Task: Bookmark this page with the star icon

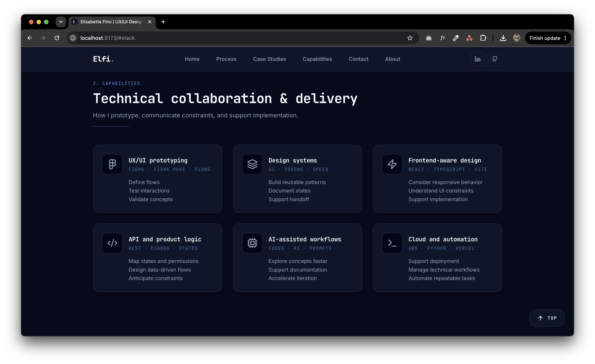Action: 410,38
